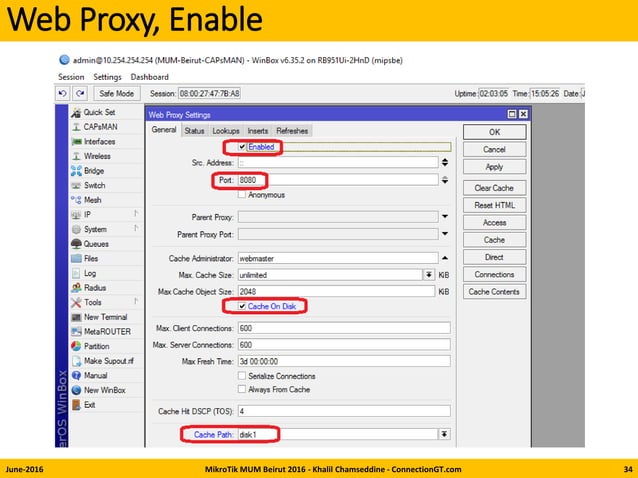
Task: Expand the Parent Proxy field arrow
Action: [445, 216]
